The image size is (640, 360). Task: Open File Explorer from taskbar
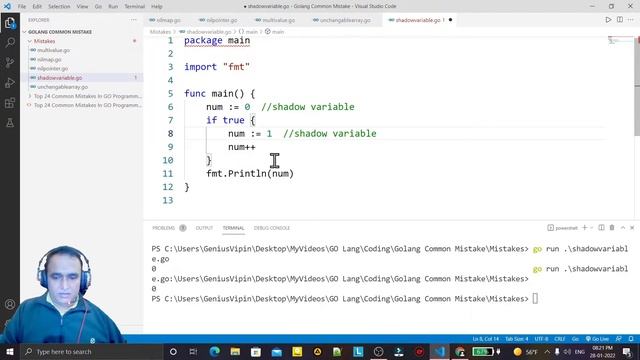(x=235, y=351)
